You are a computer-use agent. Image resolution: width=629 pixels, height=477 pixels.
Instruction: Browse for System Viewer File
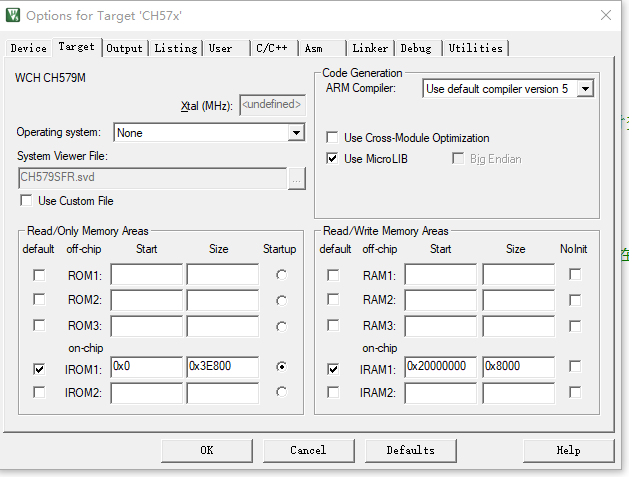tap(297, 179)
